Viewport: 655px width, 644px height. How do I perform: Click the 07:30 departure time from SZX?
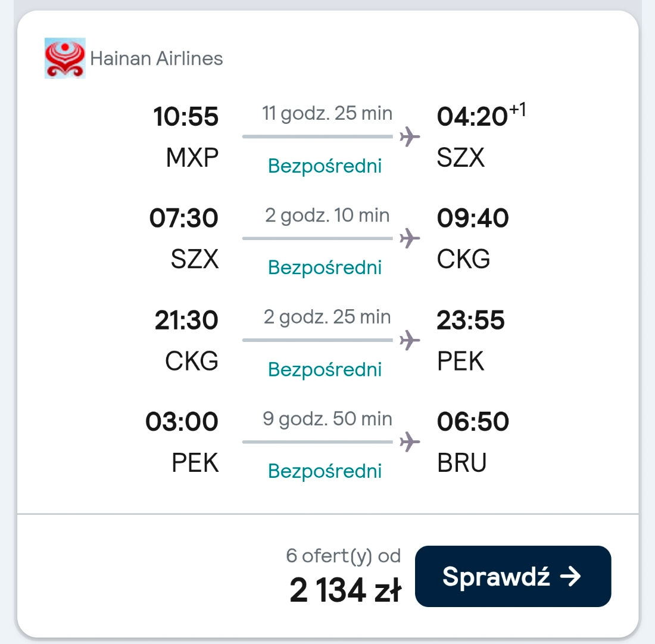pos(184,218)
